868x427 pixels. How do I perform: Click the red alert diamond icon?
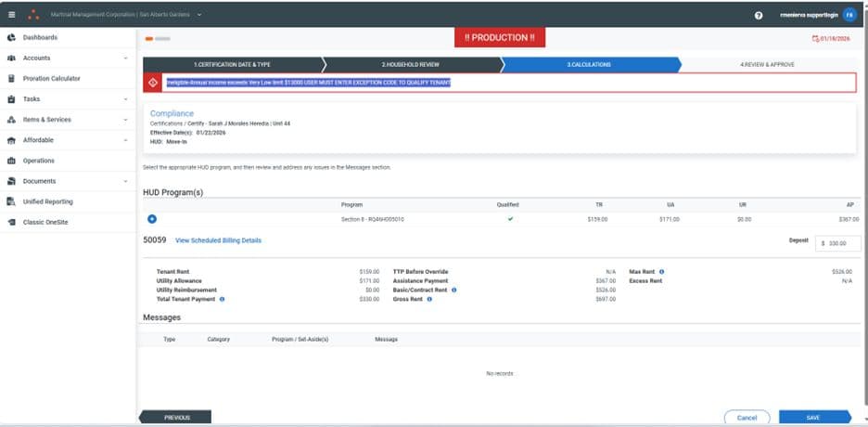click(153, 83)
